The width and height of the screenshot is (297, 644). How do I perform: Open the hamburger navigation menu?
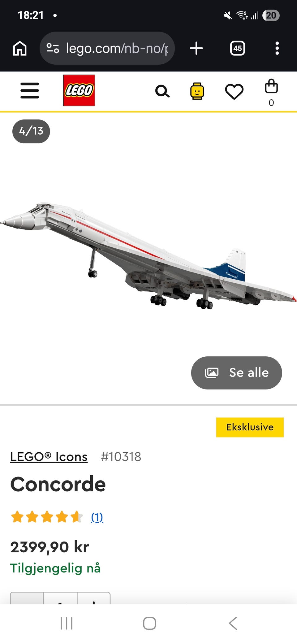tap(30, 90)
